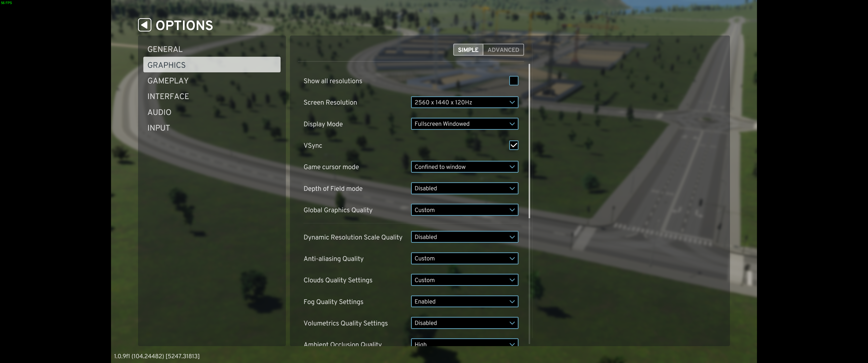Open the Fog Quality Settings dropdown
The image size is (868, 363).
coord(464,301)
